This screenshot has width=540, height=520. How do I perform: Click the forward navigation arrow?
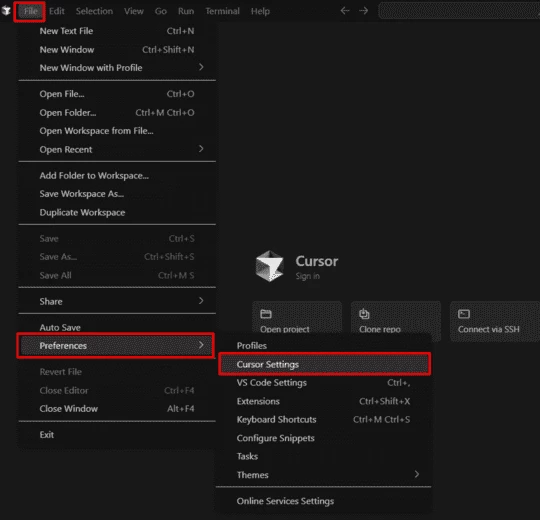pos(363,11)
